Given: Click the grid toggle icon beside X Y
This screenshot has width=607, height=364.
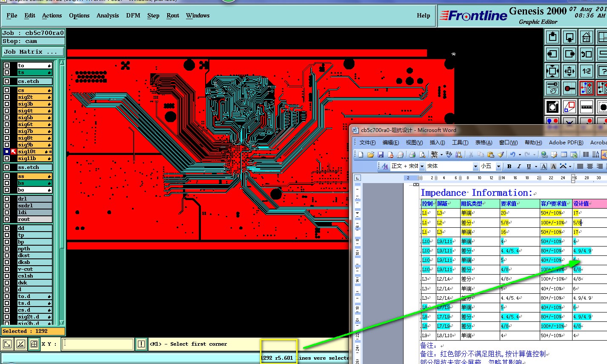Looking at the screenshot, I should 34,344.
